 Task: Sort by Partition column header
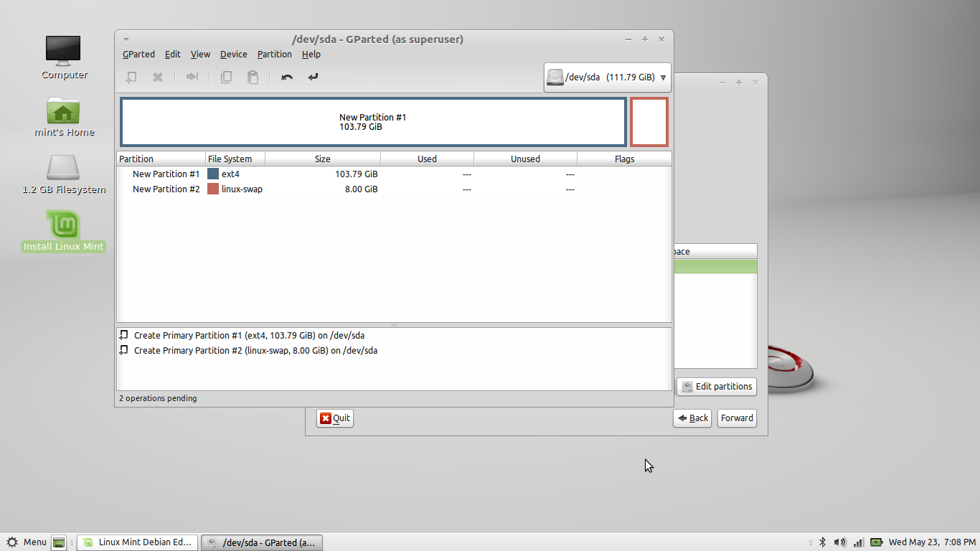coord(161,159)
